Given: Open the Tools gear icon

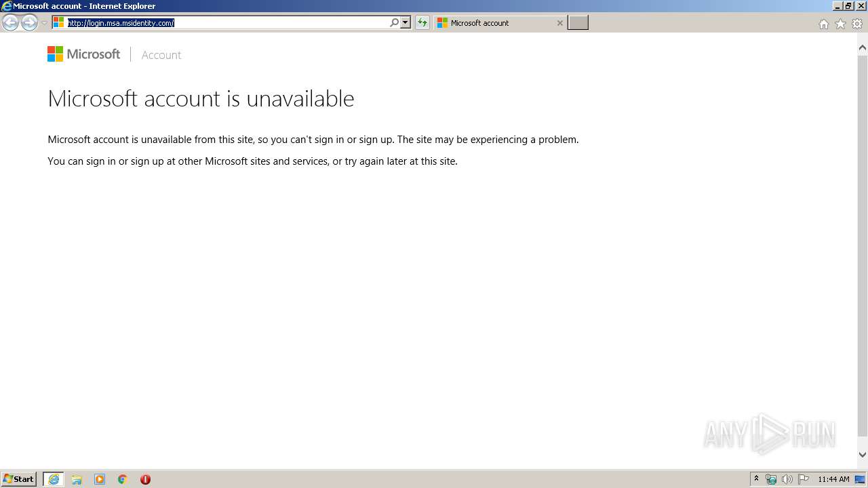Looking at the screenshot, I should [x=857, y=24].
